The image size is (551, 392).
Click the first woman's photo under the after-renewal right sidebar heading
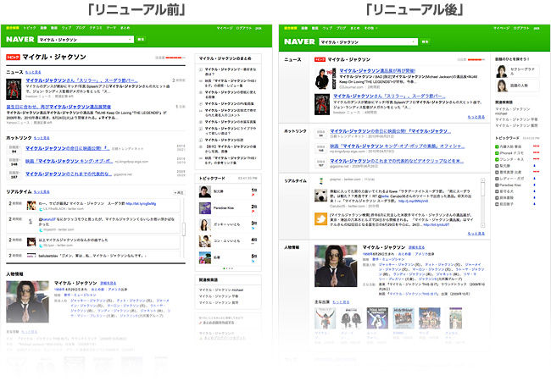[502, 71]
